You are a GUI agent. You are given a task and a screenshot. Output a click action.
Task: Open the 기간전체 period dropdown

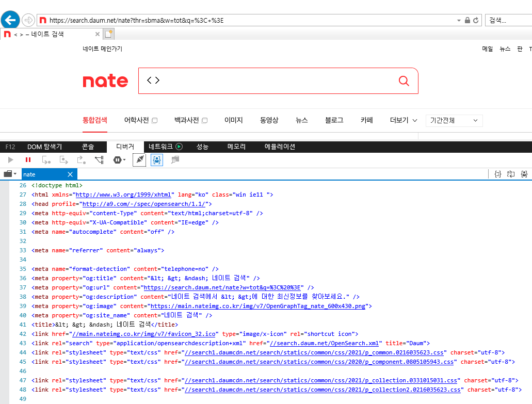[454, 120]
